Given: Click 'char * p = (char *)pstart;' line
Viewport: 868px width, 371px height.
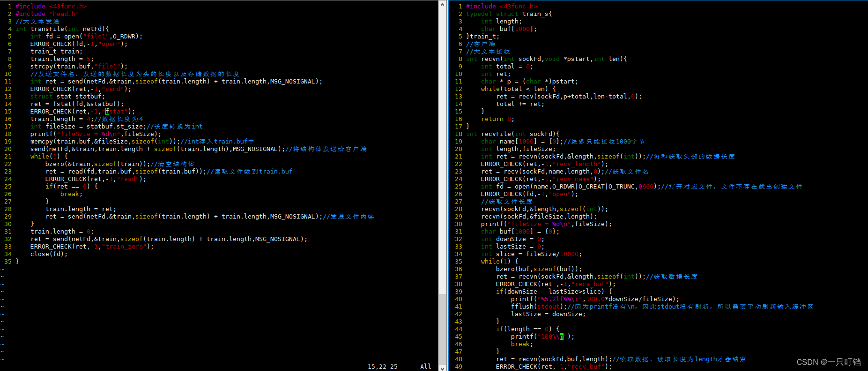Looking at the screenshot, I should point(530,82).
